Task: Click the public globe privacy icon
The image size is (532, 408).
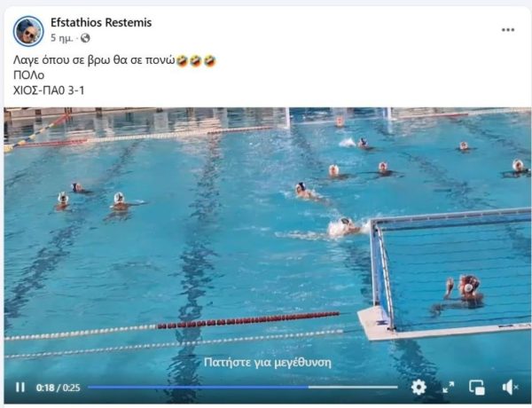Action: [85, 38]
